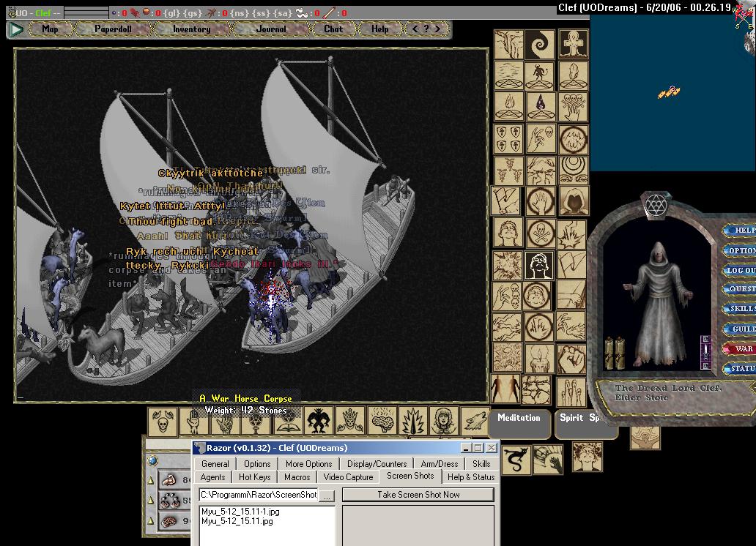
Task: Open the two scrolls on the paperdoll
Action: click(x=614, y=353)
